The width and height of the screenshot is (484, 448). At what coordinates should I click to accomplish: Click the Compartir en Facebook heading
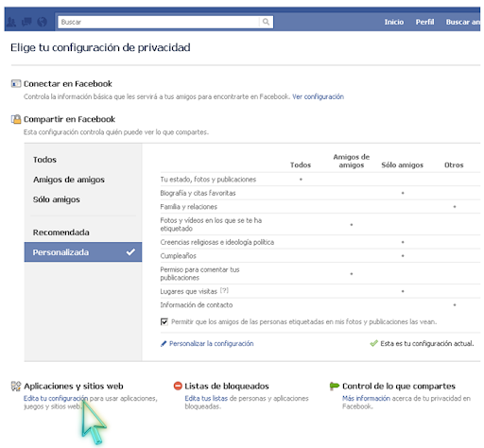[x=69, y=119]
